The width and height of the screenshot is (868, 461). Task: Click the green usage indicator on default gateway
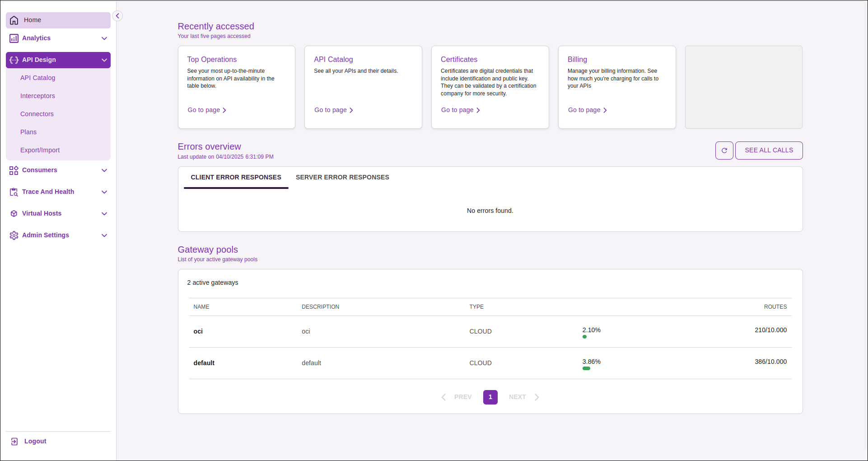(587, 368)
